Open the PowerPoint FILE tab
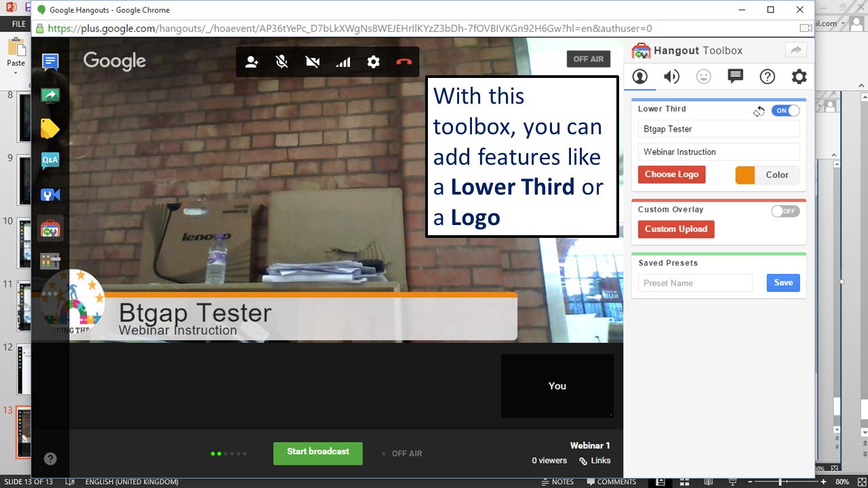This screenshot has width=868, height=488. [18, 24]
